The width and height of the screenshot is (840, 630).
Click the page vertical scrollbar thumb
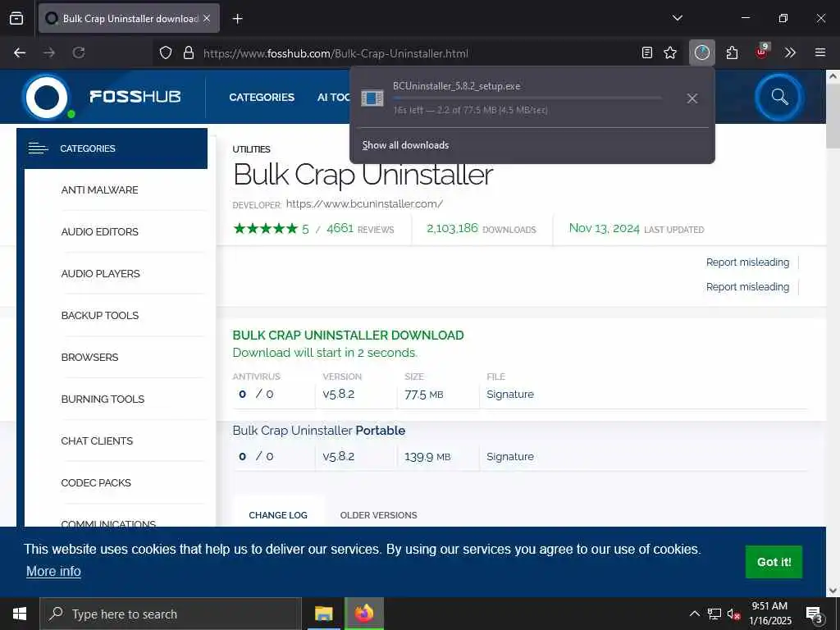click(833, 116)
